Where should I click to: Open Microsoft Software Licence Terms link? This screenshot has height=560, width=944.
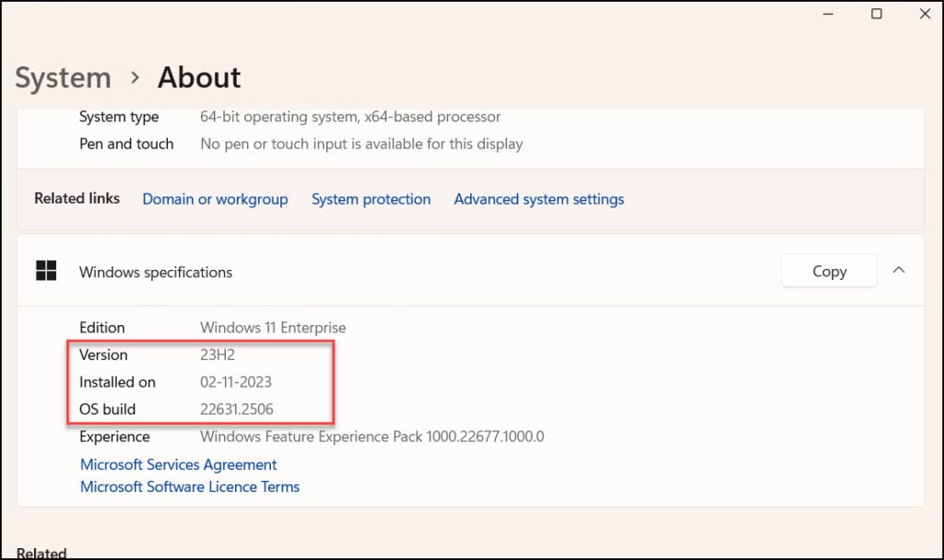(190, 486)
